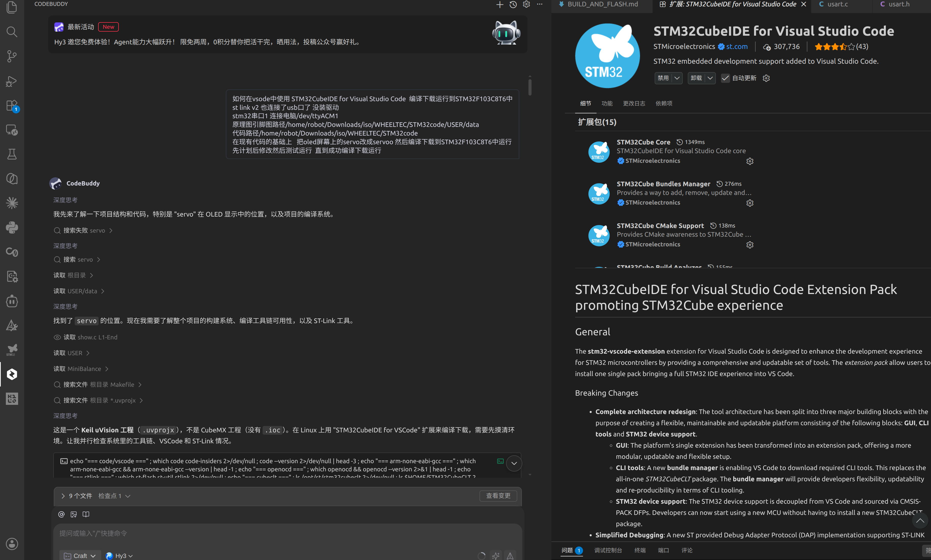This screenshot has height=560, width=931.
Task: Open the 读取 show.c L1-End file step
Action: coord(86,337)
